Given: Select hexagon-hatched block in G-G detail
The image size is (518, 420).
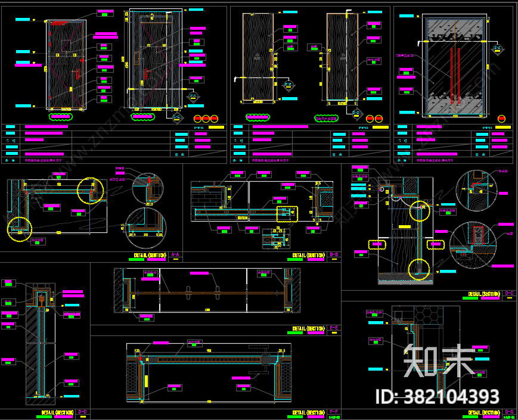Looking at the screenshot, I should click(428, 315).
